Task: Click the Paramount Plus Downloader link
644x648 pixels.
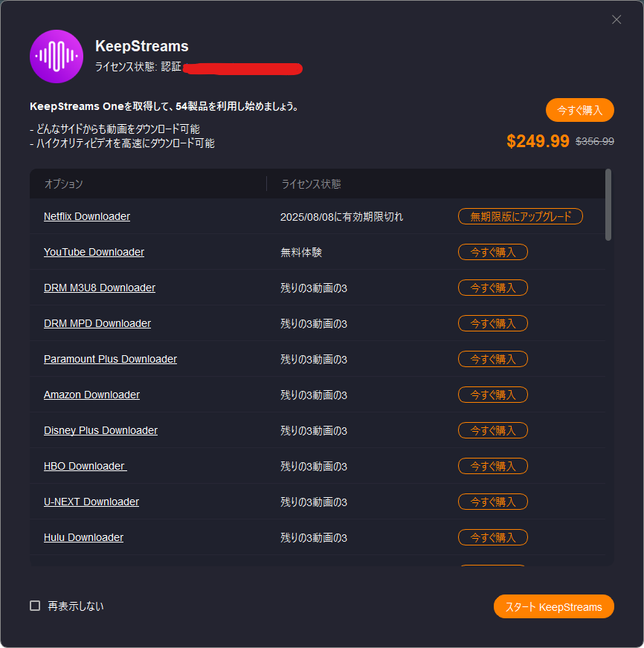Action: pos(110,359)
